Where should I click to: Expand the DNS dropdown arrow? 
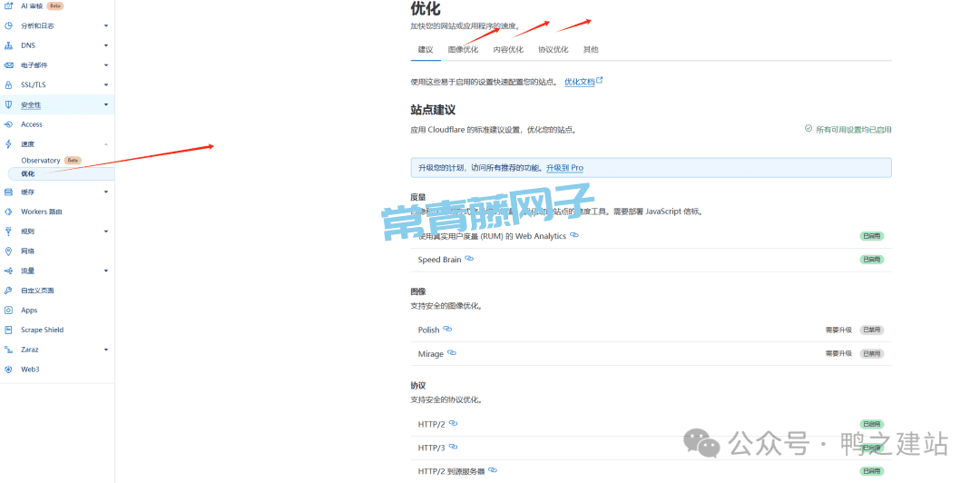[x=106, y=45]
